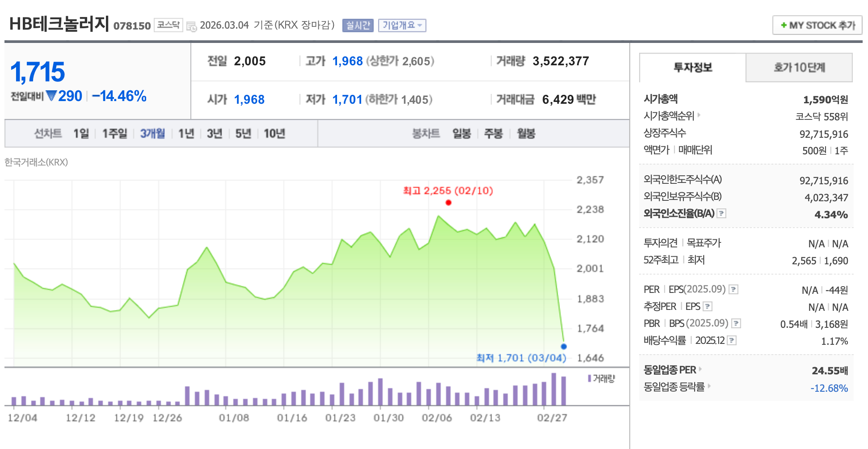Click the 거래대금 value 6,429 백만
The width and height of the screenshot is (868, 449).
(x=569, y=99)
